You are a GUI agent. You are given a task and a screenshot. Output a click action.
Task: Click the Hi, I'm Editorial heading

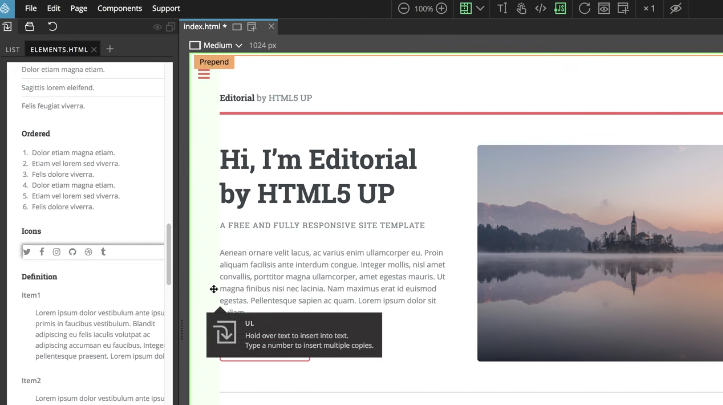318,176
